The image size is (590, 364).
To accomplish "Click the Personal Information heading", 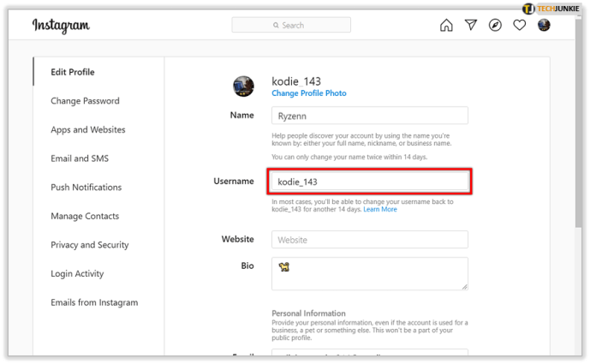I will (x=308, y=313).
